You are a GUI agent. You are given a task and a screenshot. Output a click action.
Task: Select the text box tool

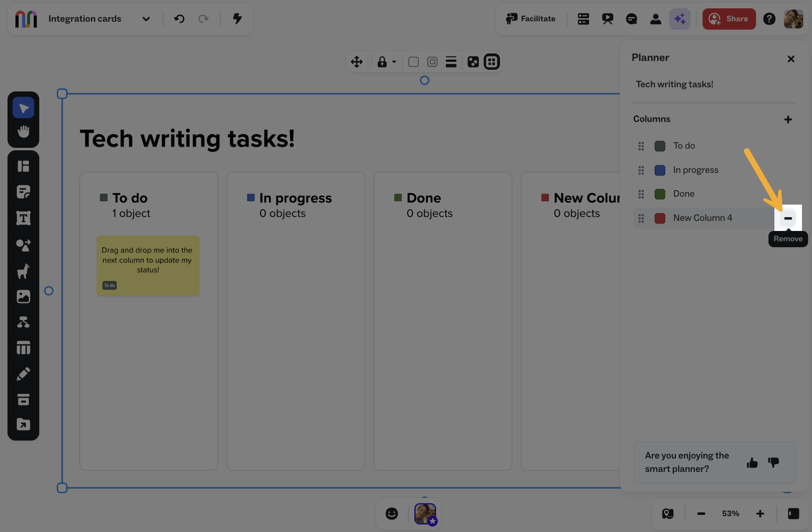[x=23, y=218]
